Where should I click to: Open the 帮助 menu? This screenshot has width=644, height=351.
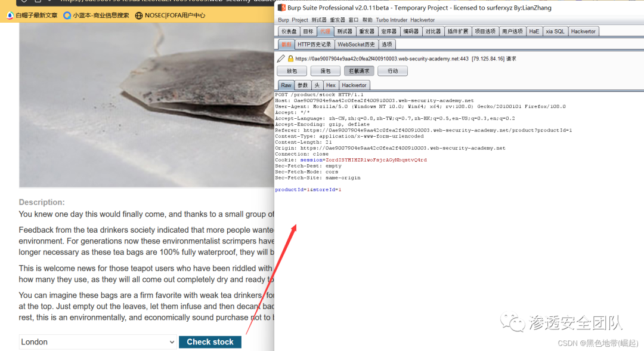tap(367, 20)
